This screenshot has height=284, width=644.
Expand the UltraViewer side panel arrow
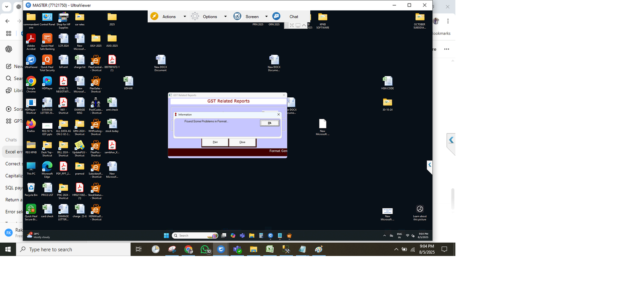(429, 165)
